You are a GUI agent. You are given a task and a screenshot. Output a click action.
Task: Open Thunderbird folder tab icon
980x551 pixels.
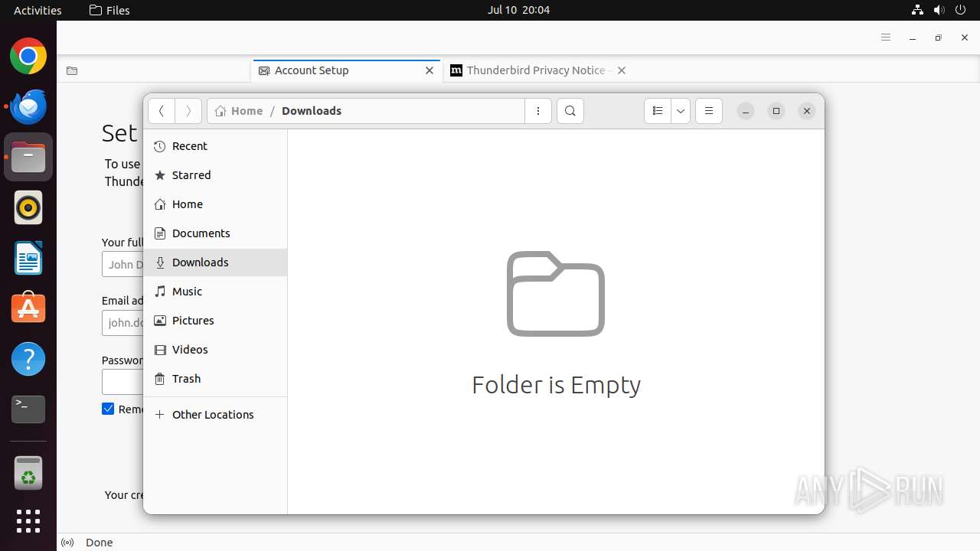pos(72,70)
